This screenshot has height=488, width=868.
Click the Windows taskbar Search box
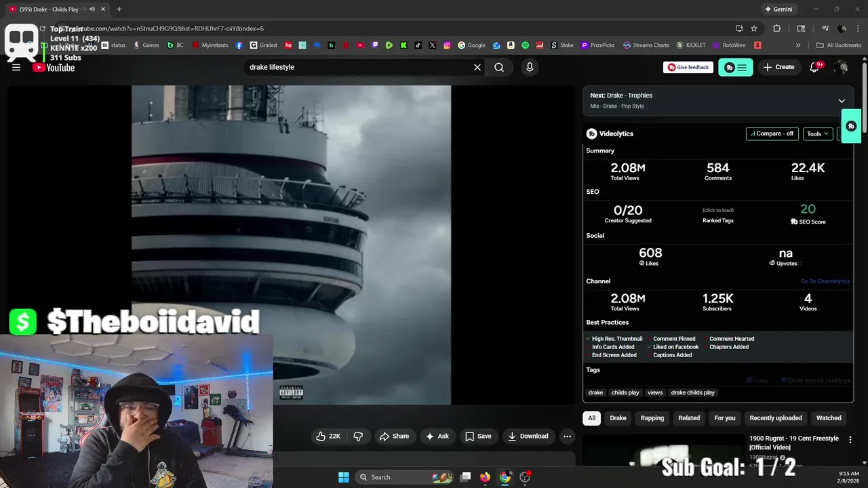pos(403,477)
